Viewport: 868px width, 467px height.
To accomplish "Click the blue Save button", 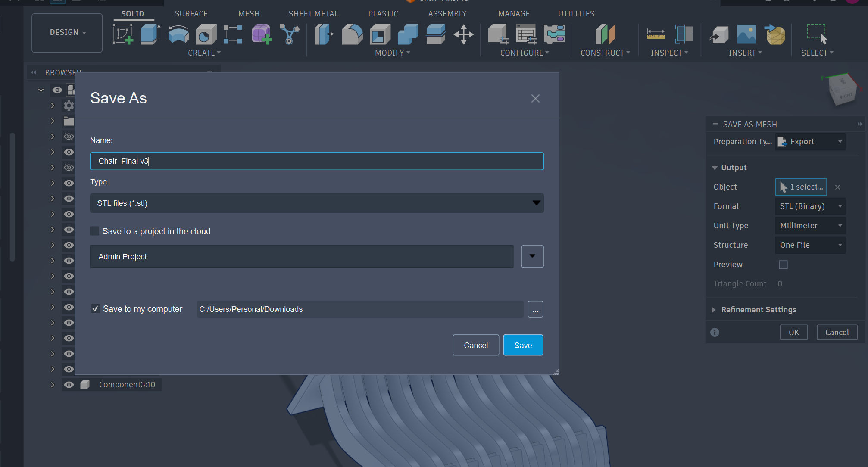I will coord(523,345).
